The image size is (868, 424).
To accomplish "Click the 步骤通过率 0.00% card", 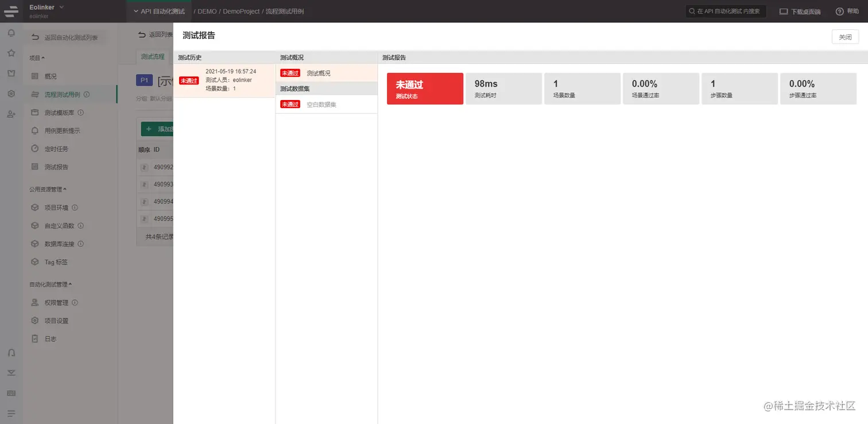I will [818, 88].
